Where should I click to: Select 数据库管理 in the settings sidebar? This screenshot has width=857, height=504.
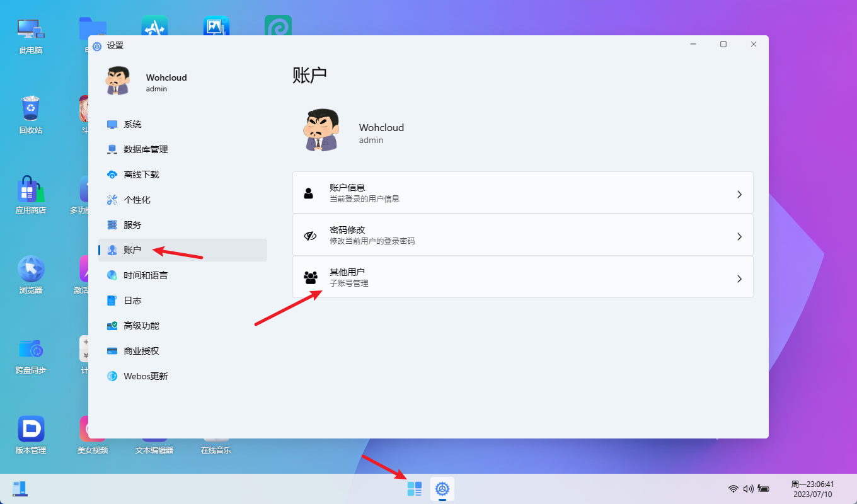pos(146,149)
